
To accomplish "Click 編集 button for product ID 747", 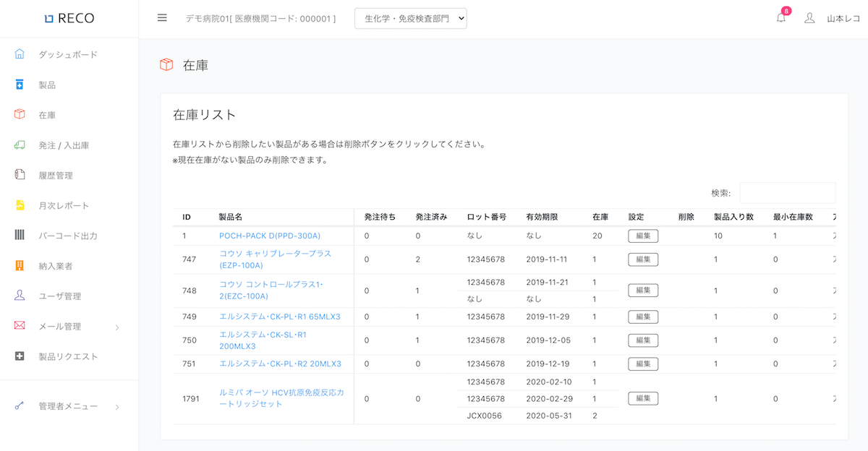I will pyautogui.click(x=642, y=259).
